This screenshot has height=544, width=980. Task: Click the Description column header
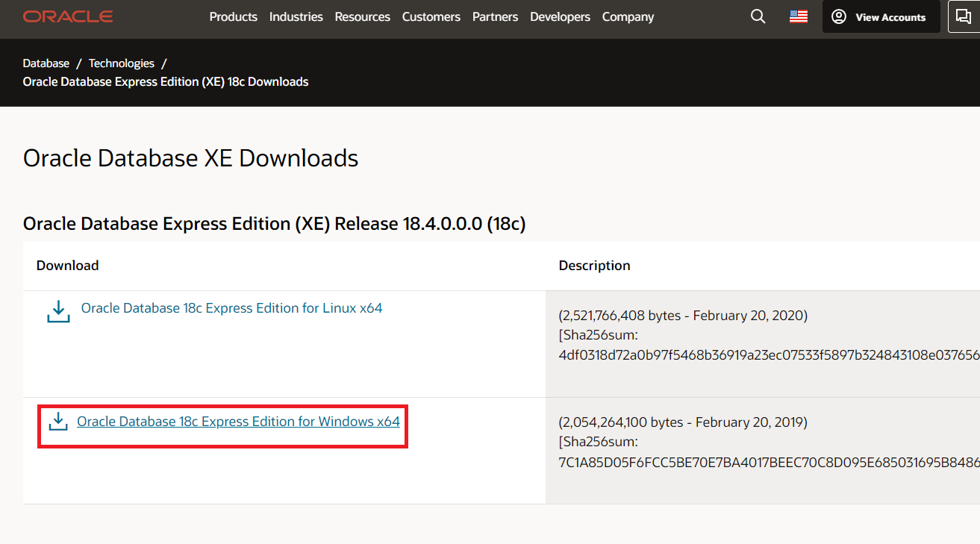pos(594,266)
